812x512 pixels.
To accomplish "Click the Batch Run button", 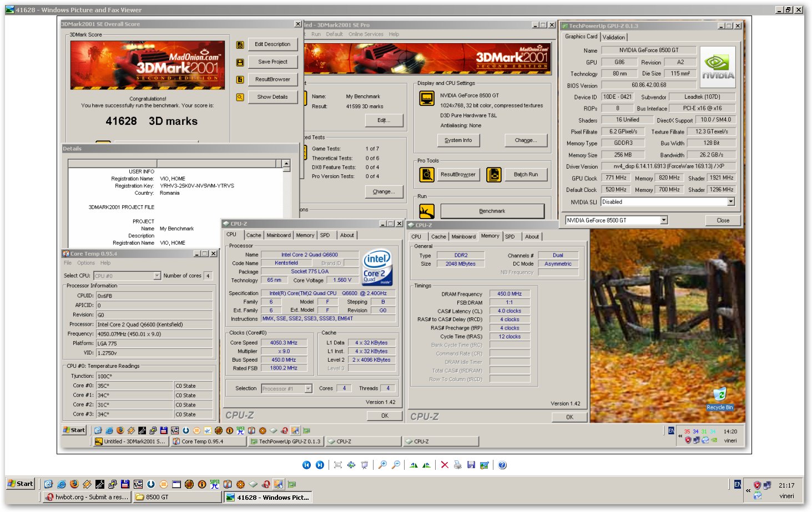I will pos(526,175).
